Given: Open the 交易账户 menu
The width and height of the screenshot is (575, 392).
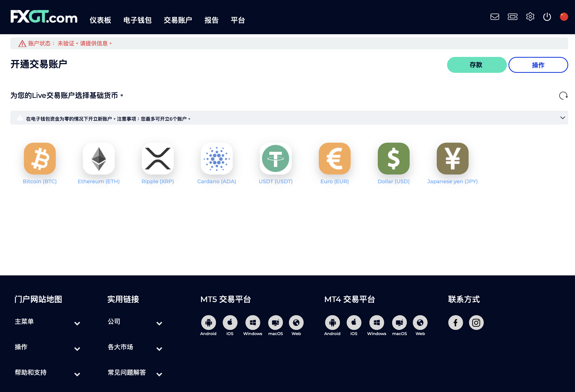Looking at the screenshot, I should pyautogui.click(x=178, y=20).
